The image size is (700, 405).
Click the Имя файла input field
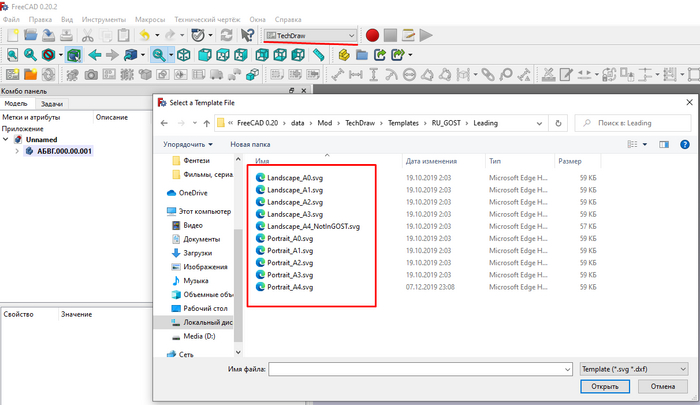420,368
